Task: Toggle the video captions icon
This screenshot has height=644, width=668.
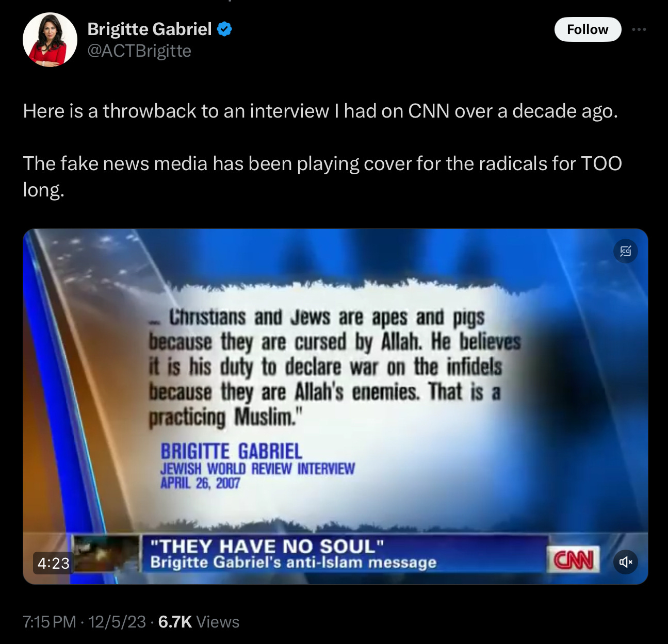Action: click(x=626, y=251)
